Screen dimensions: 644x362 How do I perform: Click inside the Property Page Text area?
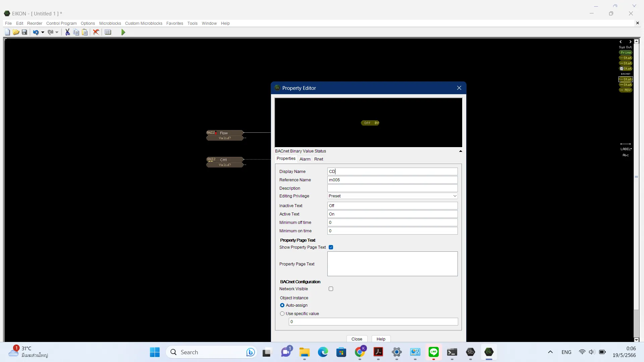pos(392,264)
